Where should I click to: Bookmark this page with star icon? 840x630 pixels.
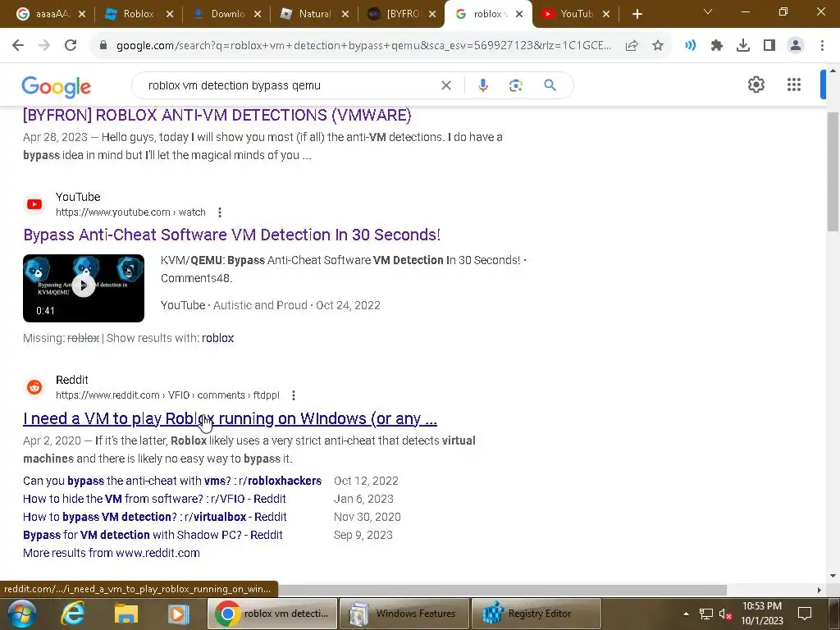tap(658, 46)
